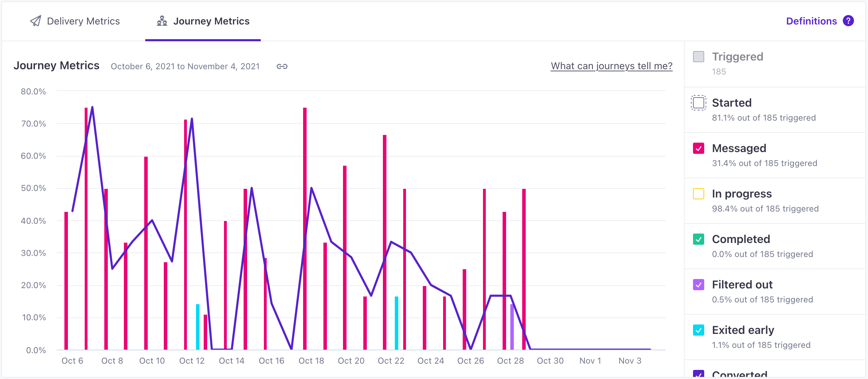Click the "0.0% out of 185 triggered" text

click(762, 254)
